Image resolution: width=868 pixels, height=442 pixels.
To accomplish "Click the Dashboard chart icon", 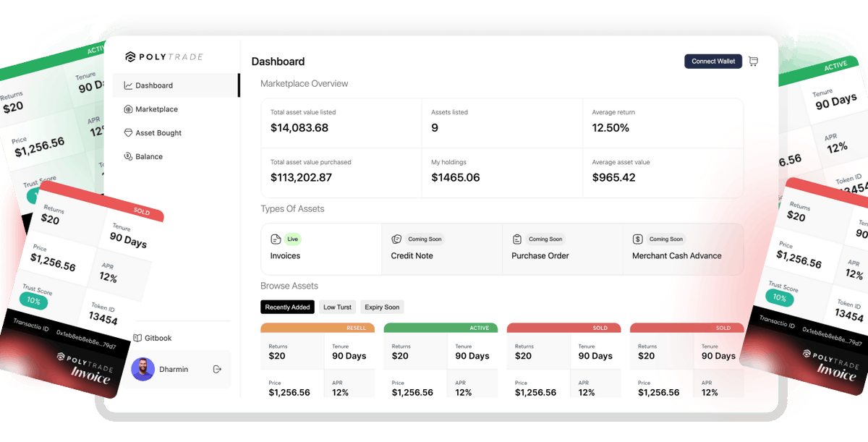I will 128,85.
